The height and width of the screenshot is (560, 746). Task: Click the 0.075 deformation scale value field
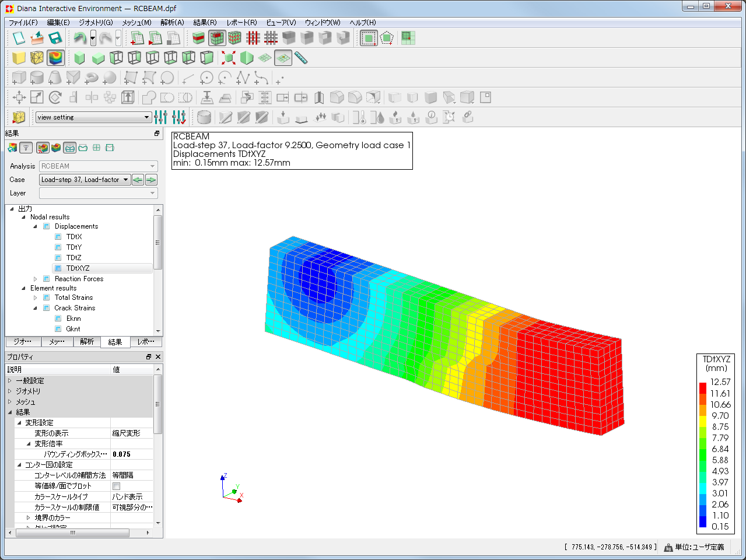(132, 454)
